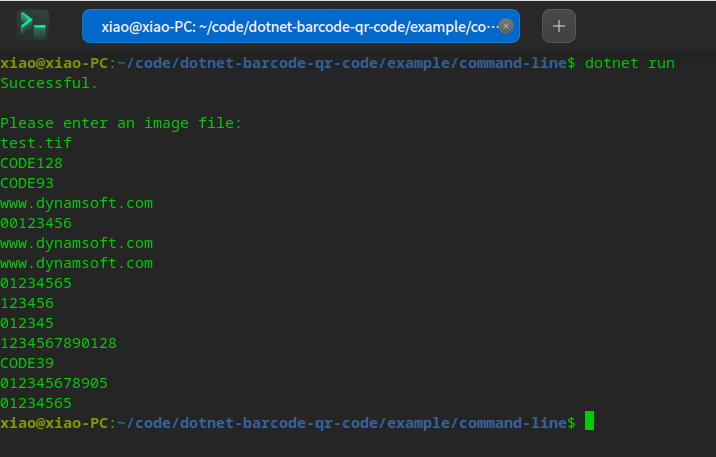Click the terminal application icon
Image resolution: width=716 pixels, height=457 pixels.
tap(33, 25)
